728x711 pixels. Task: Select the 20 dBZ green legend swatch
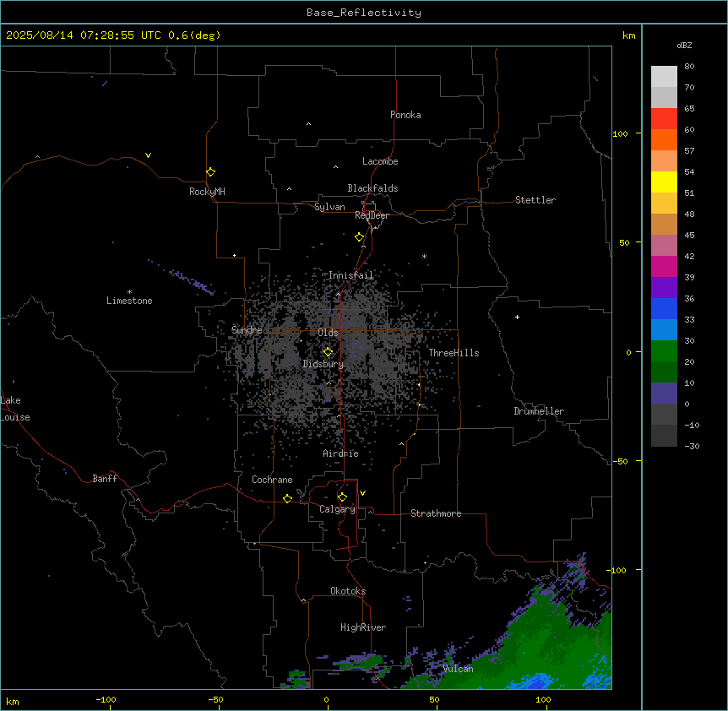pyautogui.click(x=664, y=351)
